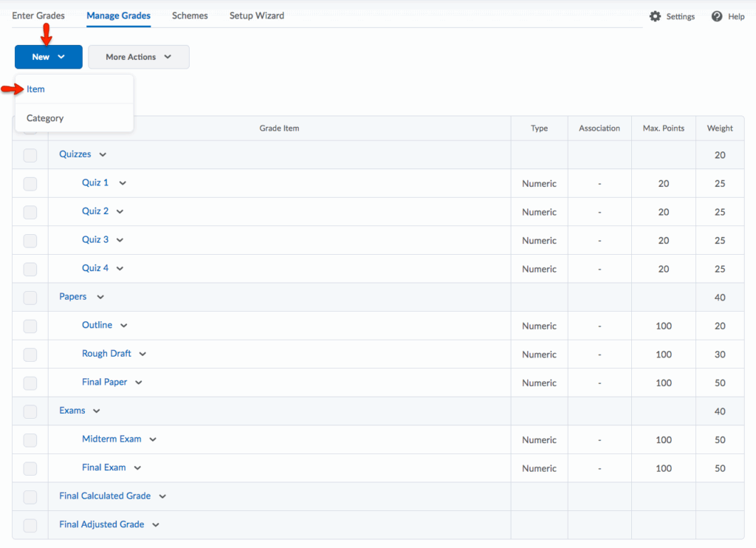Open the chevron menu beside Quiz 3

[120, 240]
